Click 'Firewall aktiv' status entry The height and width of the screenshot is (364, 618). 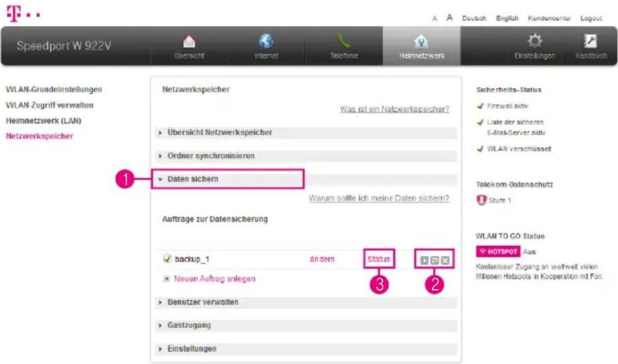point(508,106)
